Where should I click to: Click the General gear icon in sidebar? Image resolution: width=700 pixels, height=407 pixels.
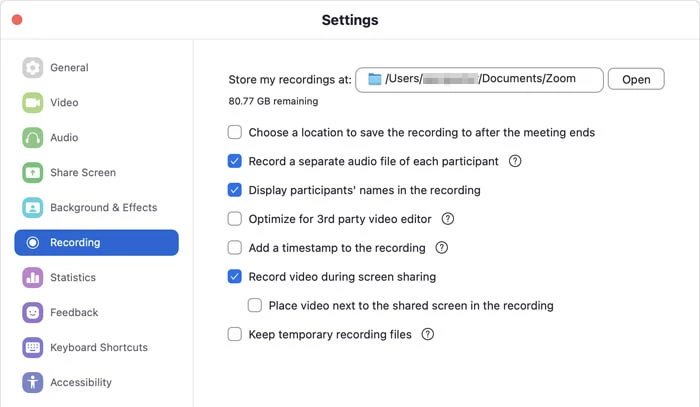tap(33, 68)
